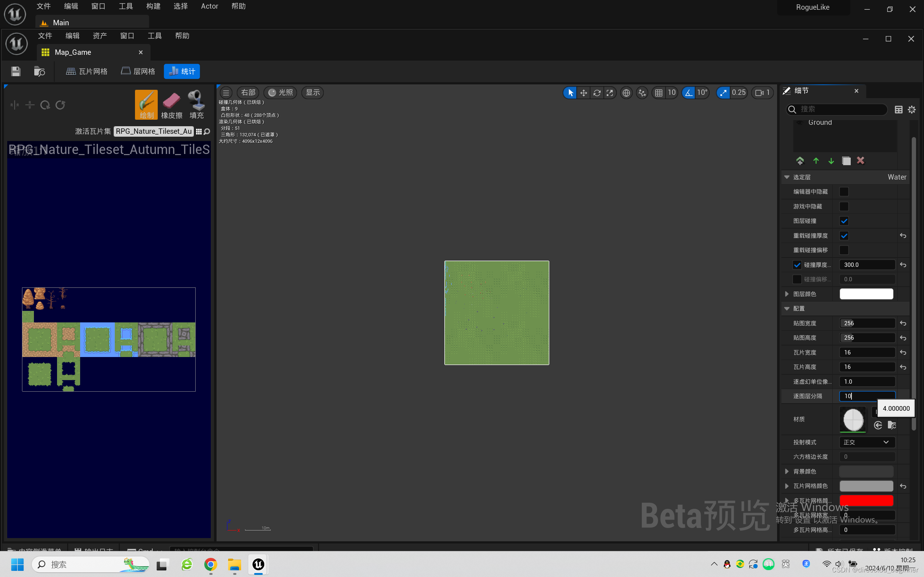Delete selected layer with red X

(860, 161)
